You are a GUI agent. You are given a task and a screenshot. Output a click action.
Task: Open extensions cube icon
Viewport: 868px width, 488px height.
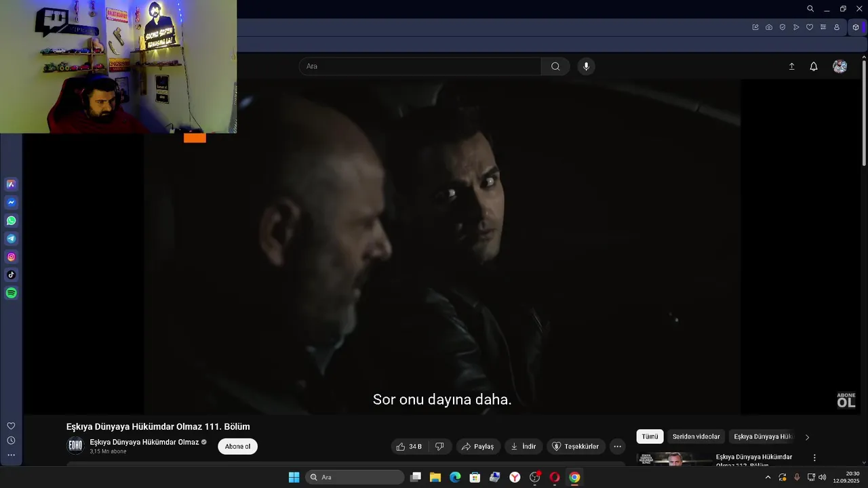856,27
